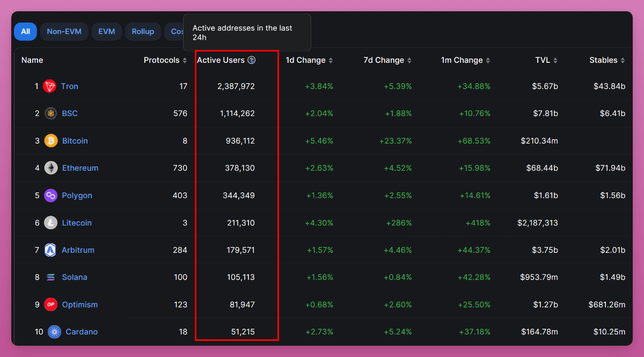This screenshot has width=644, height=357.
Task: Choose the Rollup filter tab
Action: pyautogui.click(x=143, y=32)
